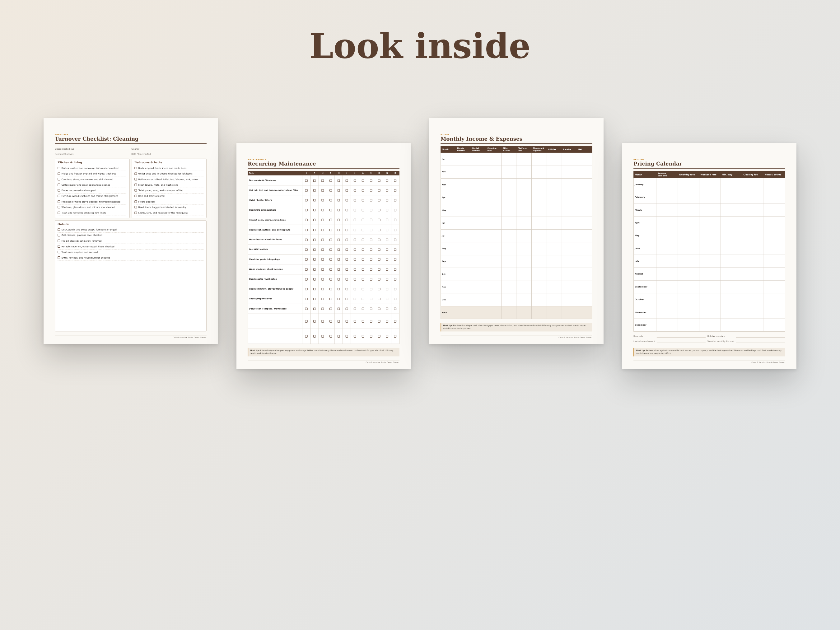Image resolution: width=840 pixels, height=630 pixels.
Task: Click the 'Platform fees' column header
Action: tap(522, 149)
